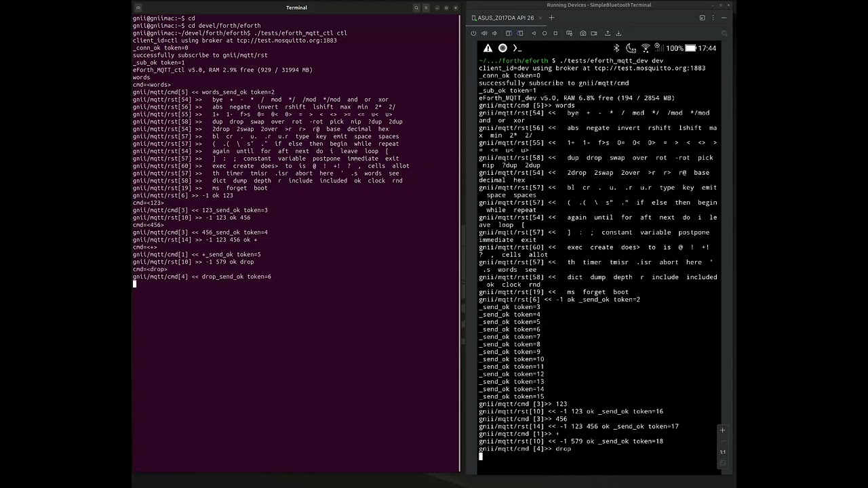Tap the terminal prompt icon in the Android status bar

tap(517, 48)
